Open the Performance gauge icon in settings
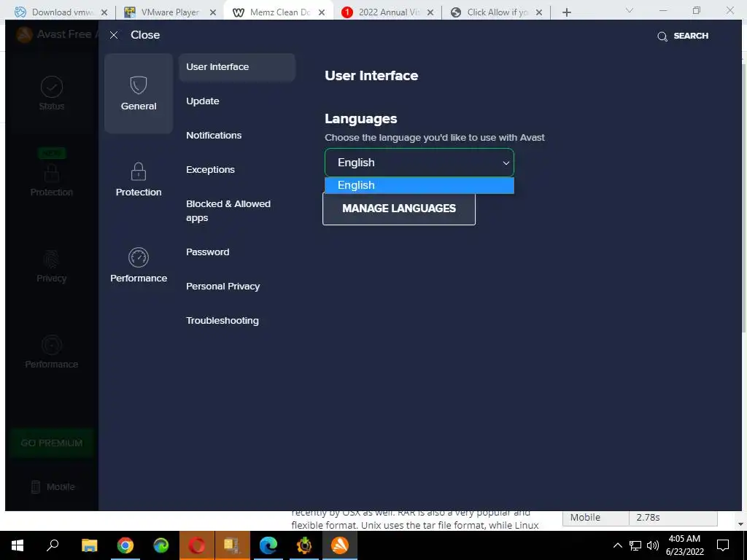The image size is (747, 560). 139,257
